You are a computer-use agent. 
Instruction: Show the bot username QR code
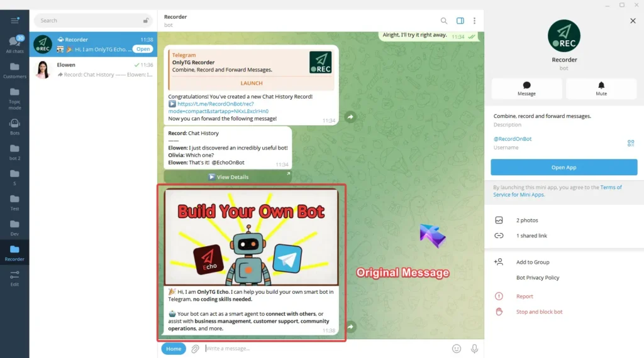(631, 143)
